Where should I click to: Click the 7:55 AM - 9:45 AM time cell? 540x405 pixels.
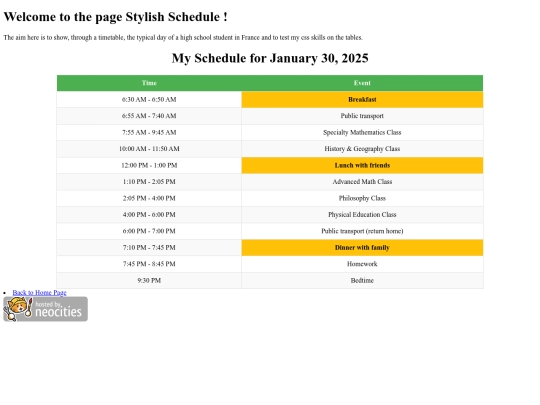click(149, 132)
